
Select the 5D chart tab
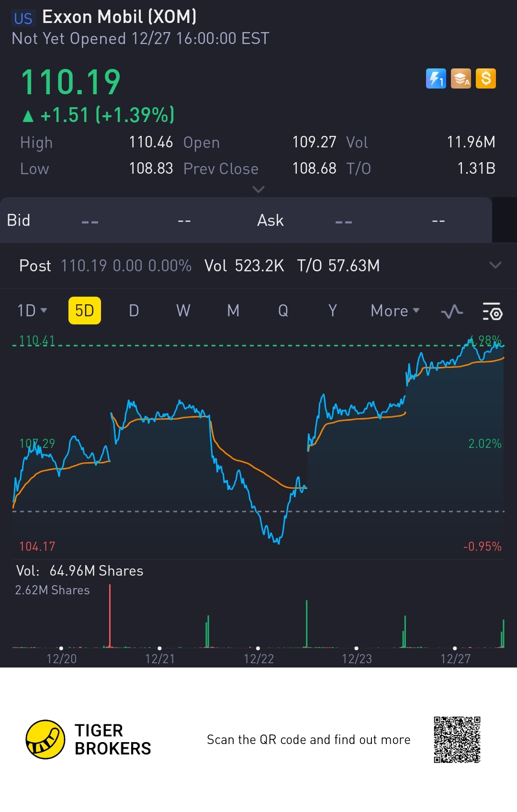click(x=85, y=311)
